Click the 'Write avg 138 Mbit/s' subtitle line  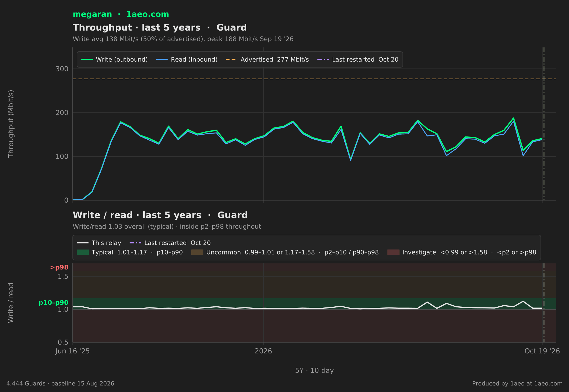183,39
